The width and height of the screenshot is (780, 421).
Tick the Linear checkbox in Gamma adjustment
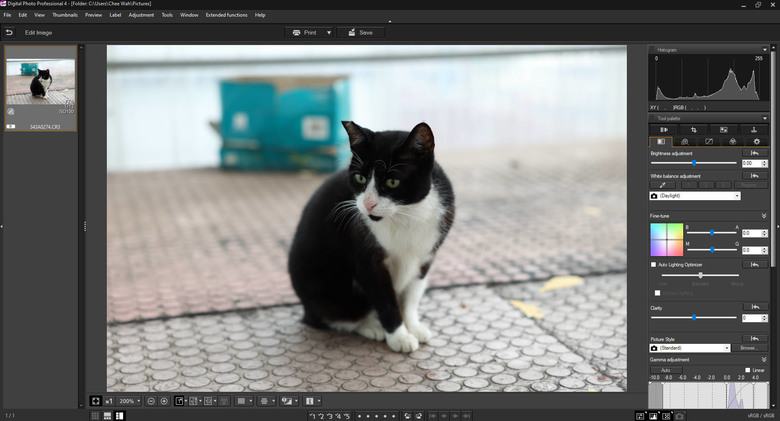(748, 370)
